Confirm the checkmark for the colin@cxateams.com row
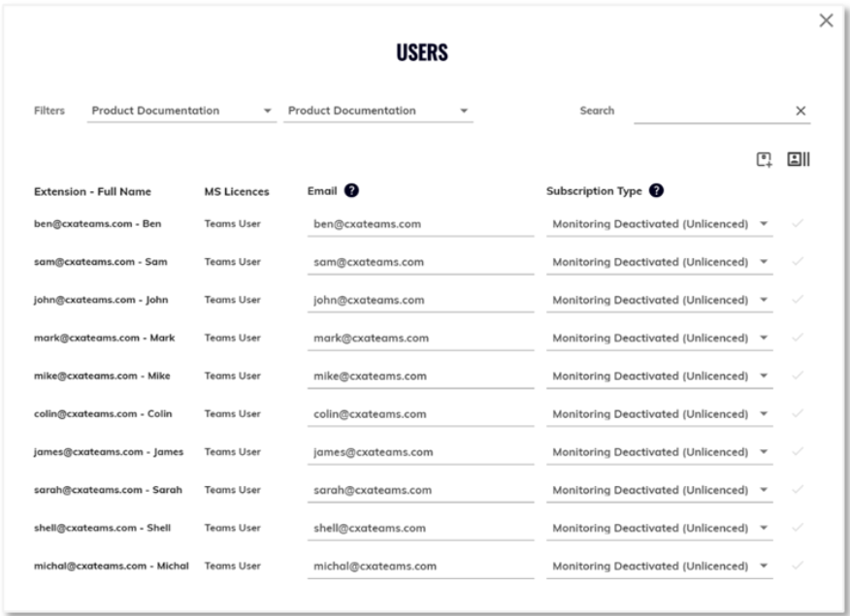Image resolution: width=850 pixels, height=616 pixels. [798, 413]
